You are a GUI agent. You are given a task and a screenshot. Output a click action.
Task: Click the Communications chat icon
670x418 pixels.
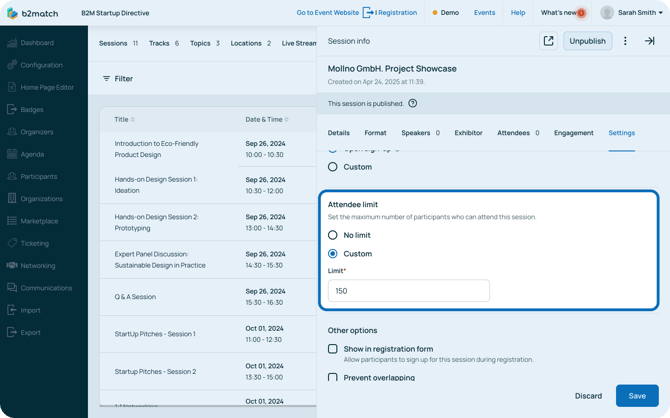click(12, 288)
